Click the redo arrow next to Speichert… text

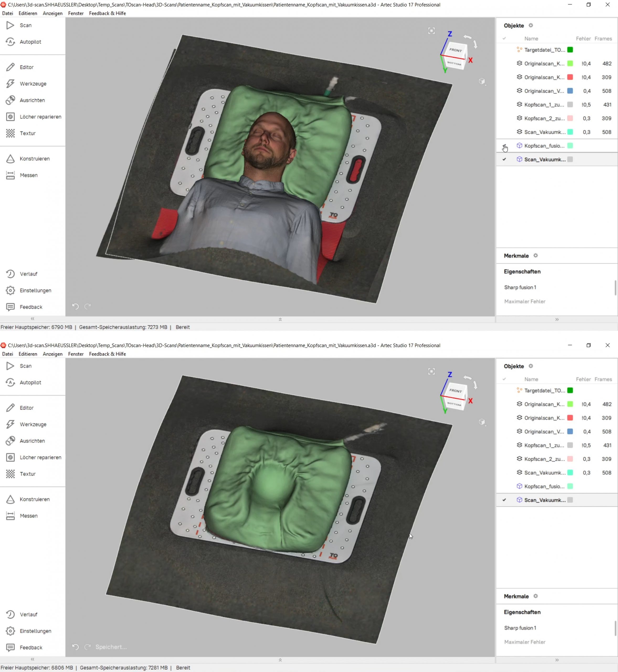88,647
